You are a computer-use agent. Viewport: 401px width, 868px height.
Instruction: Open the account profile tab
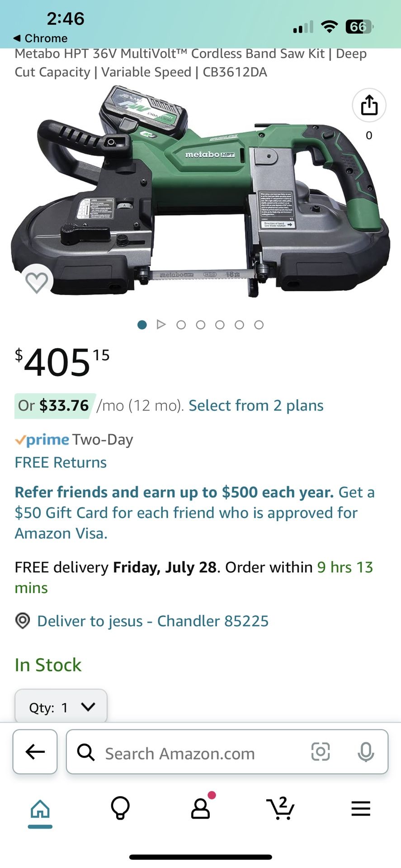200,809
